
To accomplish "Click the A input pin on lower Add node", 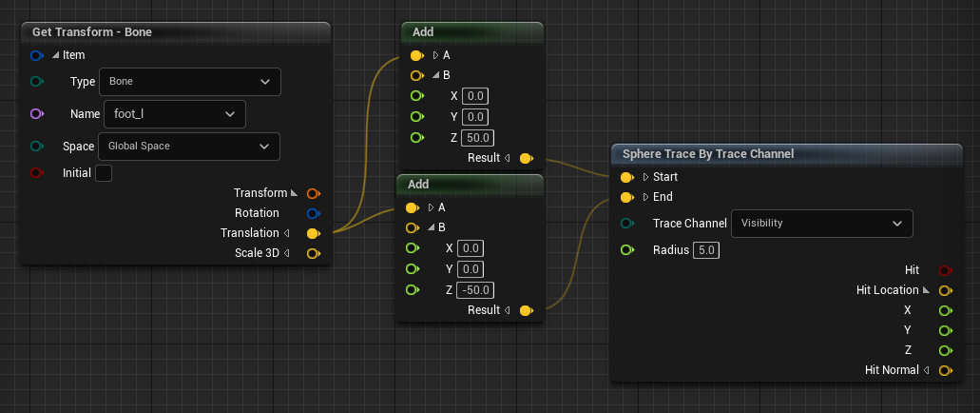I will tap(413, 207).
